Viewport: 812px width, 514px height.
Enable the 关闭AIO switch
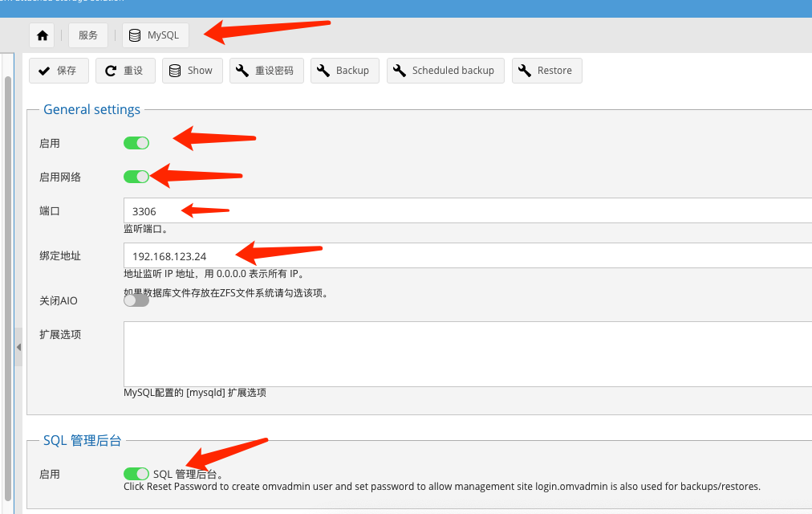pyautogui.click(x=136, y=300)
